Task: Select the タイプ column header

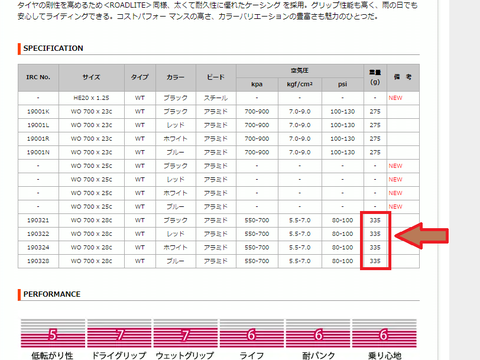Action: click(x=140, y=77)
